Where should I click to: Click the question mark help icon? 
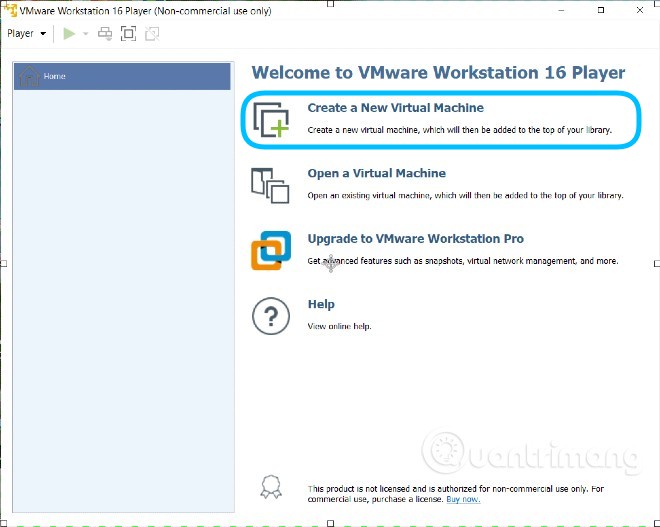coord(271,316)
